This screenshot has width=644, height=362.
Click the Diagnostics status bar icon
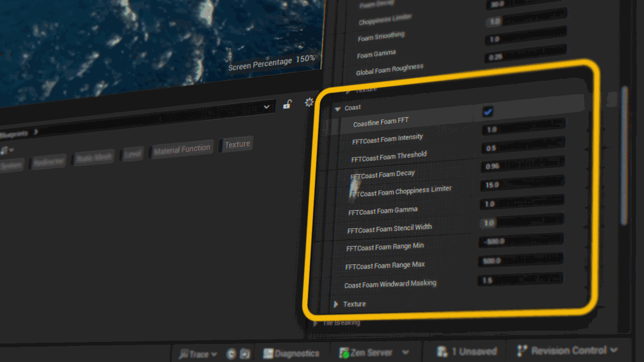[268, 354]
